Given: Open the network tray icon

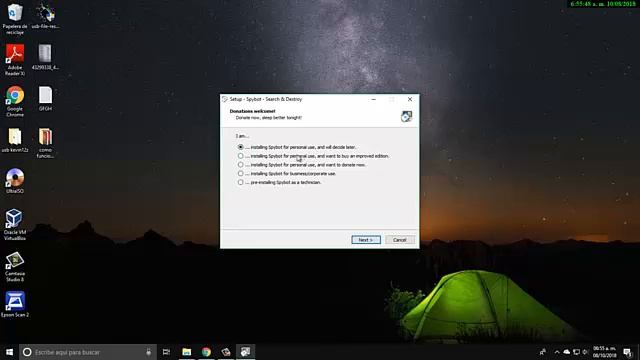Looking at the screenshot, I should pos(576,352).
